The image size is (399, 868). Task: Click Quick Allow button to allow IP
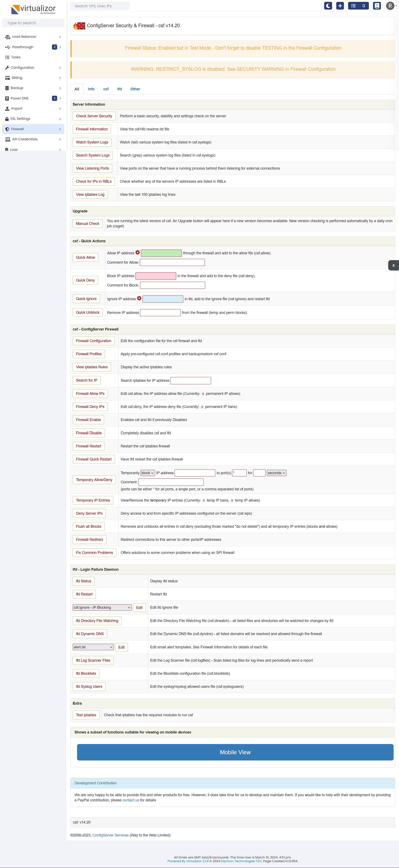pos(86,256)
